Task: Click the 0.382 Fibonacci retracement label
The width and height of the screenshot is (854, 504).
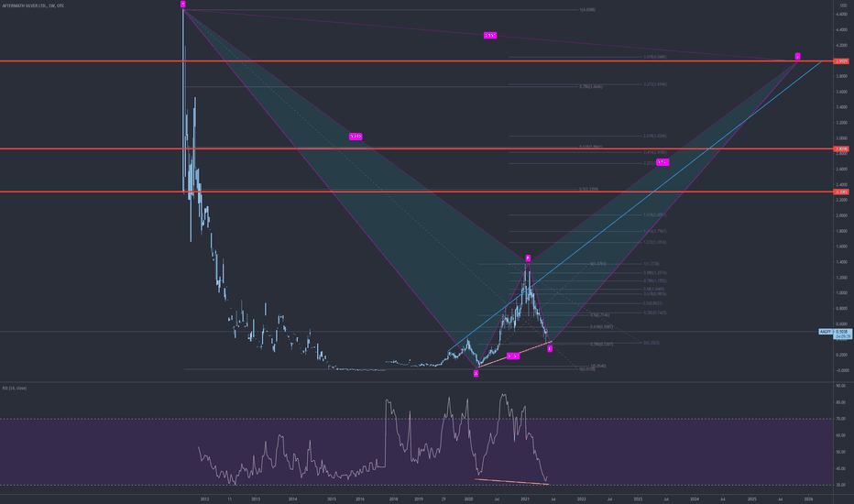Action: pyautogui.click(x=654, y=312)
